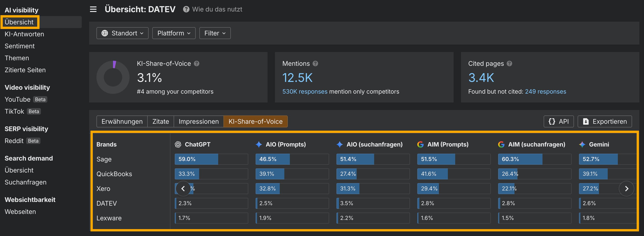
Task: Click the API button
Action: pos(559,121)
